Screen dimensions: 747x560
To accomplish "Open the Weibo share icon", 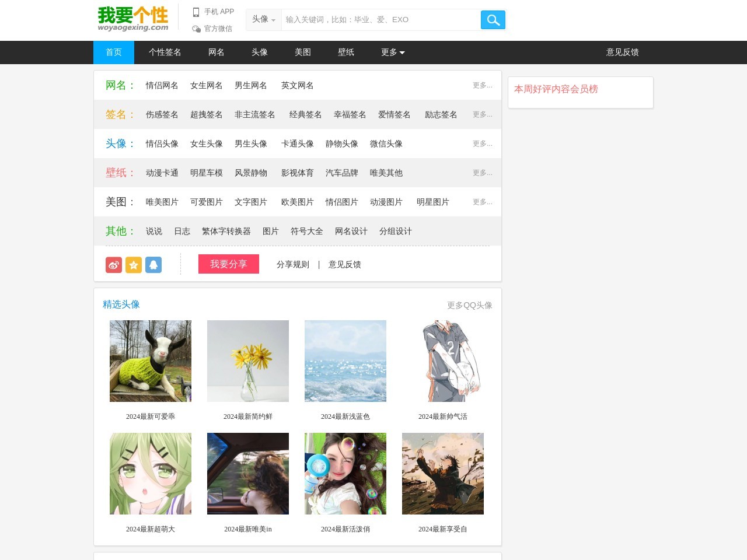I will pos(114,265).
